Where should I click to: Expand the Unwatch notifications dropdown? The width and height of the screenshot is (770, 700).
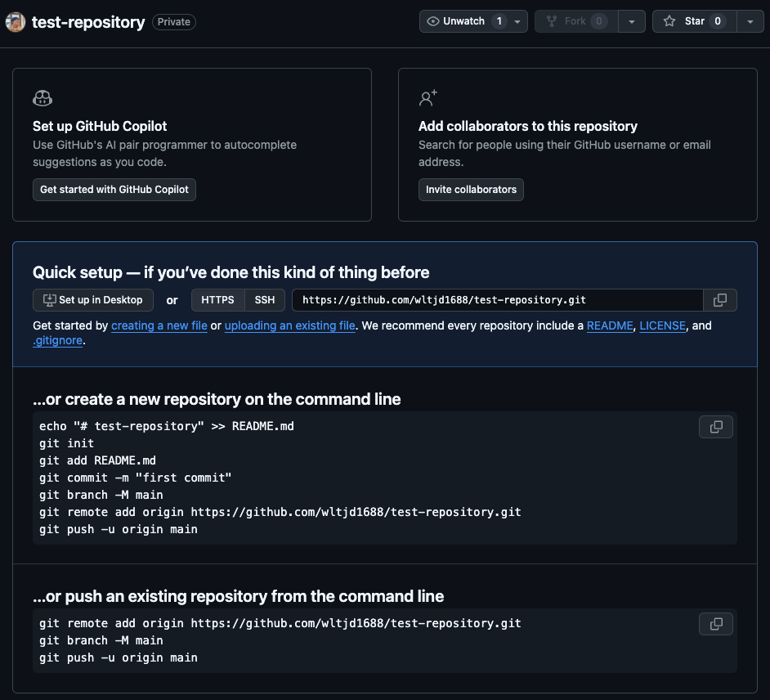click(x=519, y=21)
